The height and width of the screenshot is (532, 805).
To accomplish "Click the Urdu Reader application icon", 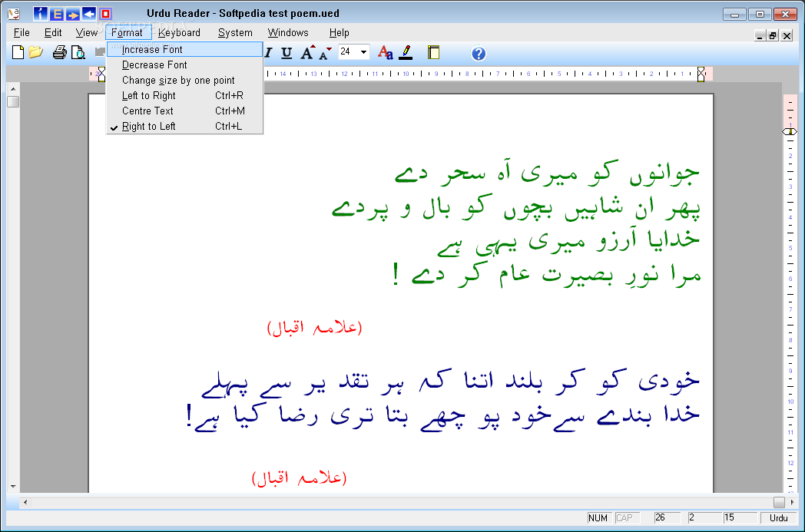I will pyautogui.click(x=14, y=15).
